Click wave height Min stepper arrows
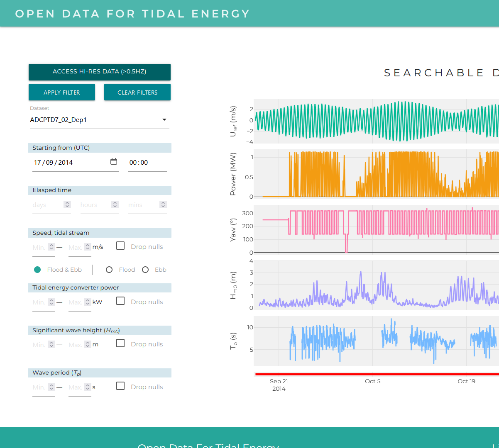Viewport: 499px width, 448px height. tap(51, 344)
